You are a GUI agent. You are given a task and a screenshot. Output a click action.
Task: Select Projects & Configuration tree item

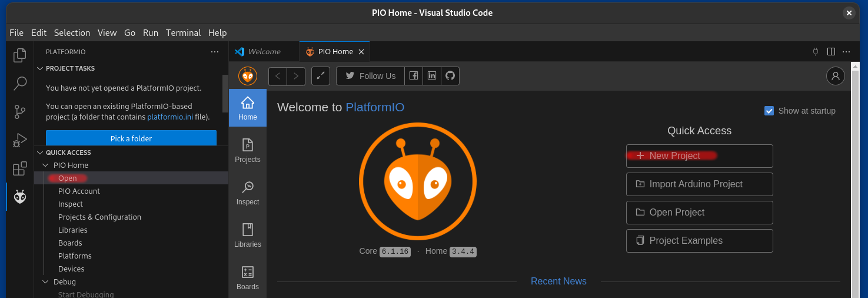coord(99,217)
